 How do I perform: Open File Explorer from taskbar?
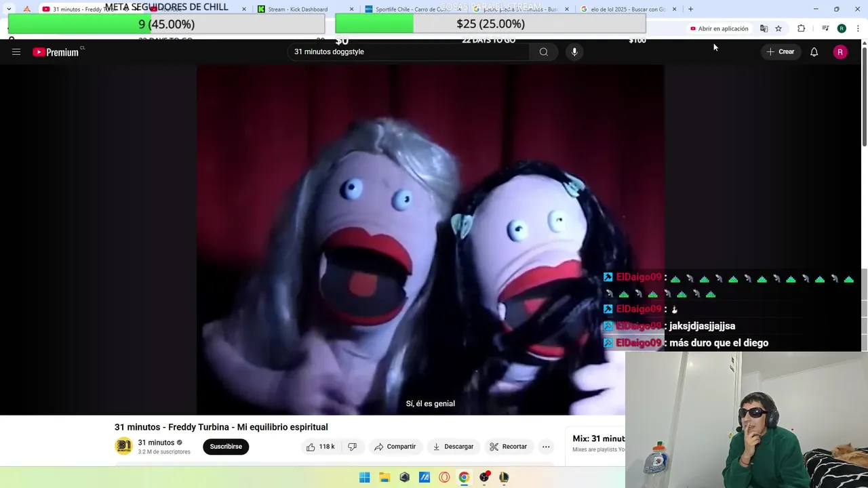coord(384,477)
